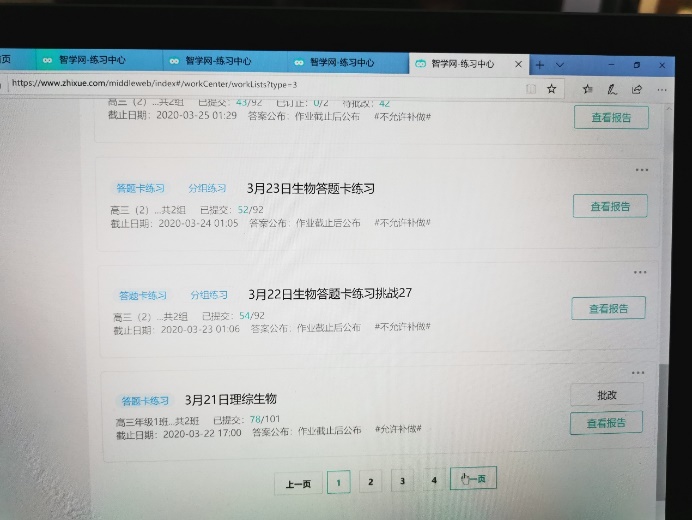Switch to the first 智学网-练习中心 tab

point(98,60)
